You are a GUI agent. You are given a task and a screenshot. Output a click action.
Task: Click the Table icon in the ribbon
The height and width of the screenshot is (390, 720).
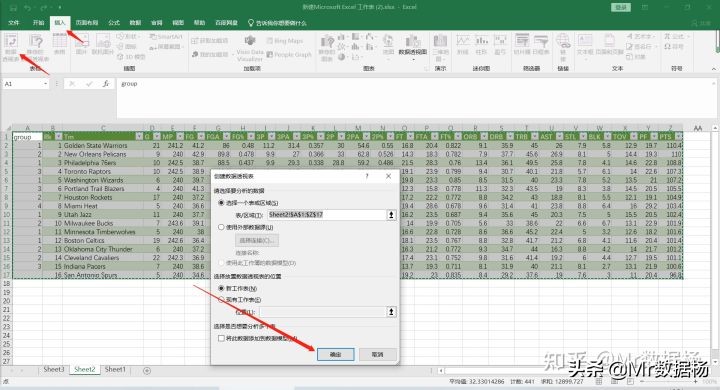(60, 45)
